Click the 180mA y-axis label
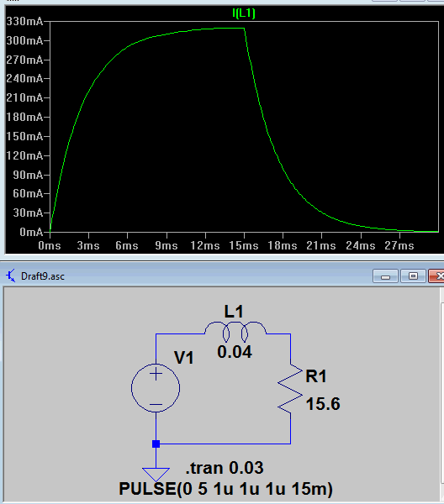The image size is (444, 504). (x=24, y=117)
